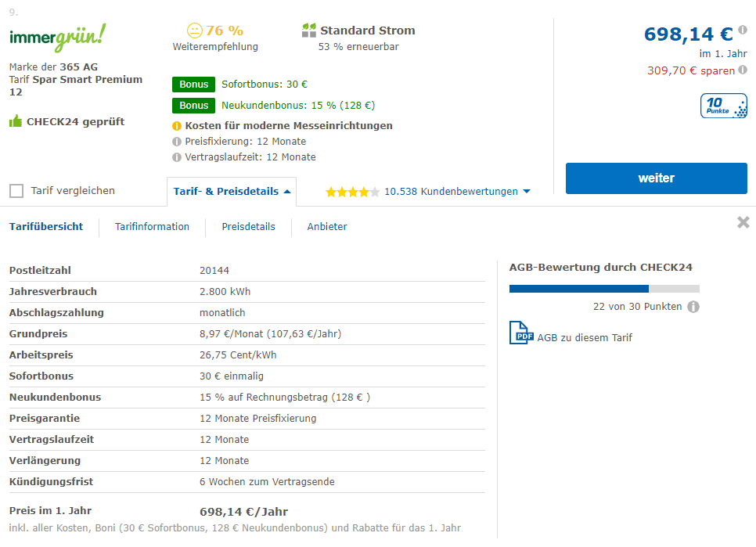Image resolution: width=756 pixels, height=547 pixels.
Task: Click the orange Messeinrichtungen warning icon
Action: pyautogui.click(x=177, y=126)
